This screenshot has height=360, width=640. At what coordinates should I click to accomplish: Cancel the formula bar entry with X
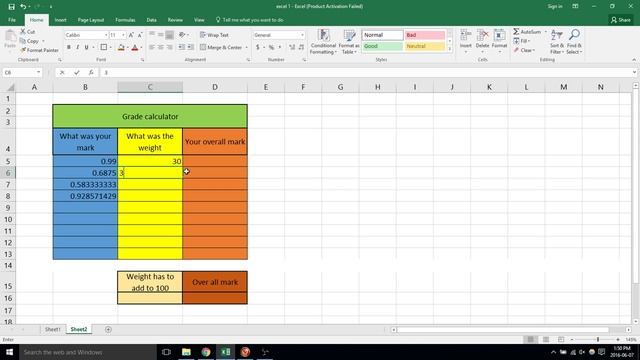(62, 72)
